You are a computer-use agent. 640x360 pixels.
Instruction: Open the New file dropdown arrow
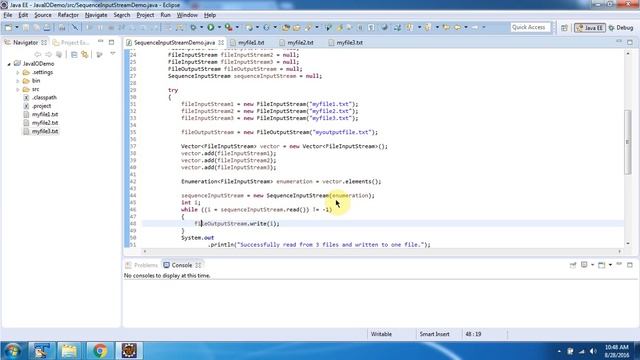(x=17, y=27)
